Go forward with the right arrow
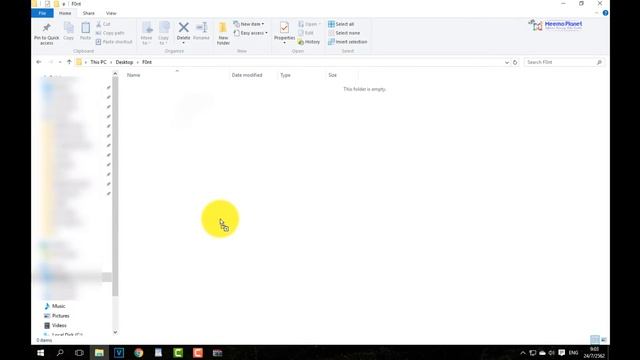Screen dimensions: 640x360 (51, 62)
